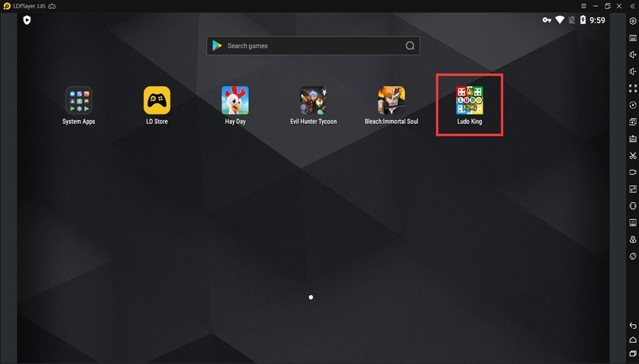Click the battery charging icon
Image resolution: width=639 pixels, height=364 pixels.
click(x=583, y=20)
